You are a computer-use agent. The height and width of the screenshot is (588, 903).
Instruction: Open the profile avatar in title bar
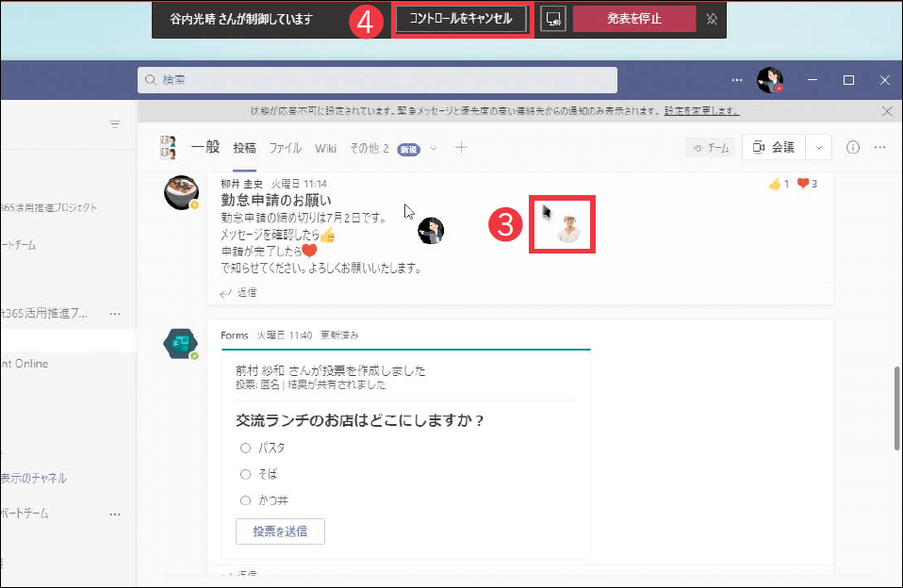pyautogui.click(x=770, y=80)
